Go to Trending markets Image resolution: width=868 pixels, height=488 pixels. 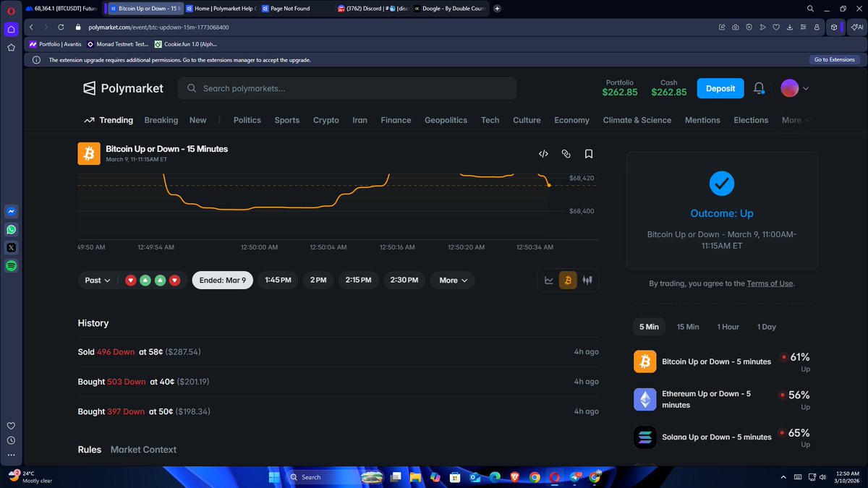109,120
